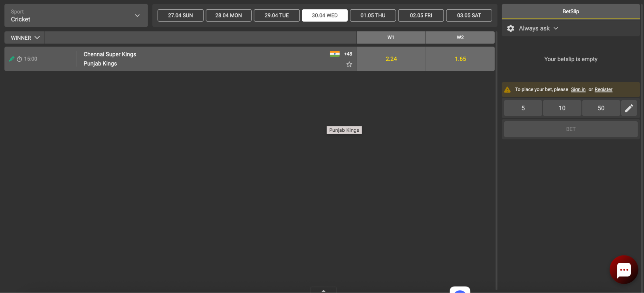Click the stopwatch icon next to 15:00
This screenshot has height=293, width=644.
19,59
